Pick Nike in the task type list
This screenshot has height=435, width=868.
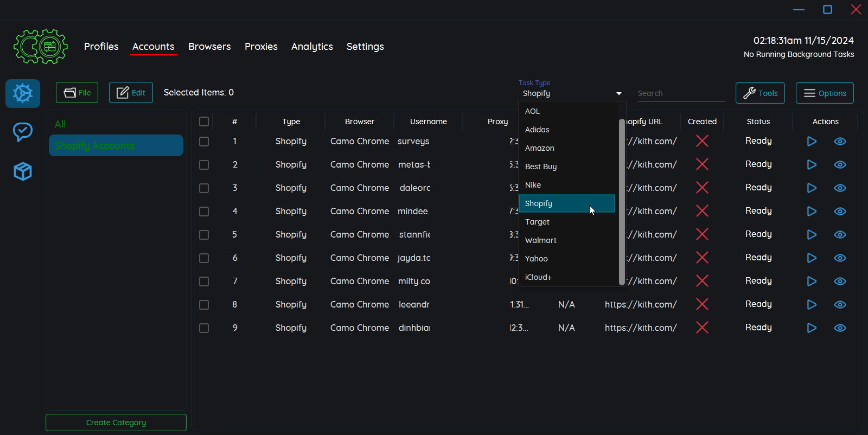point(533,185)
